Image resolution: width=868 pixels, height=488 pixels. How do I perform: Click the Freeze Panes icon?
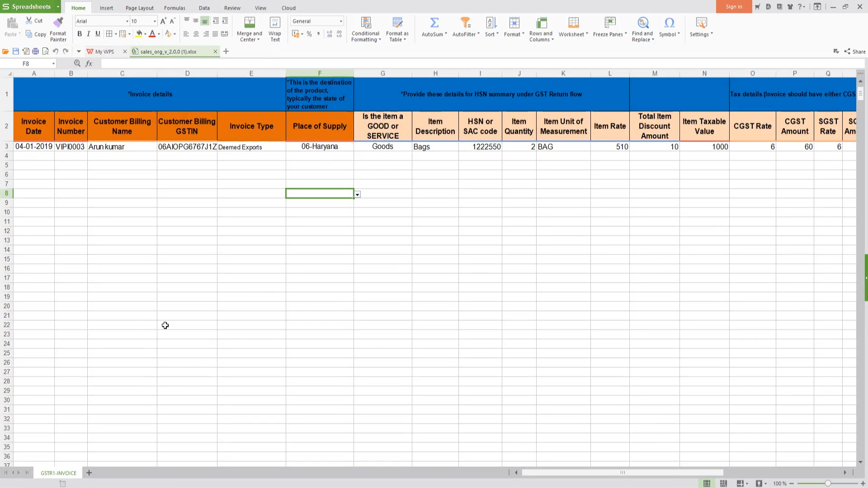point(610,23)
